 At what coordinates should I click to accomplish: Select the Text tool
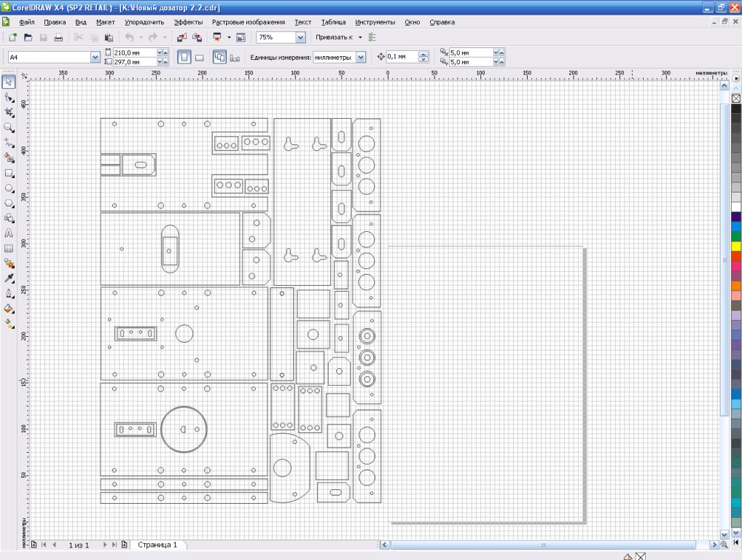9,234
